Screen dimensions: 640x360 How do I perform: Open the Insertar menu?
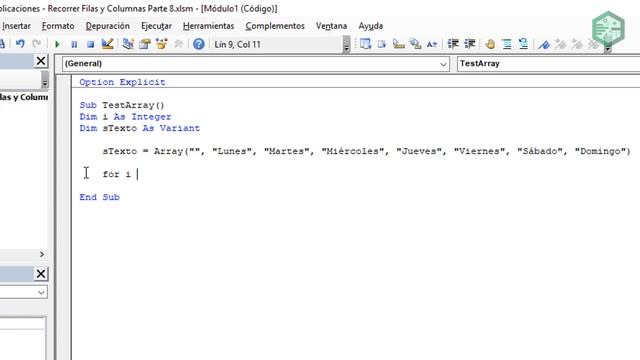(16, 26)
